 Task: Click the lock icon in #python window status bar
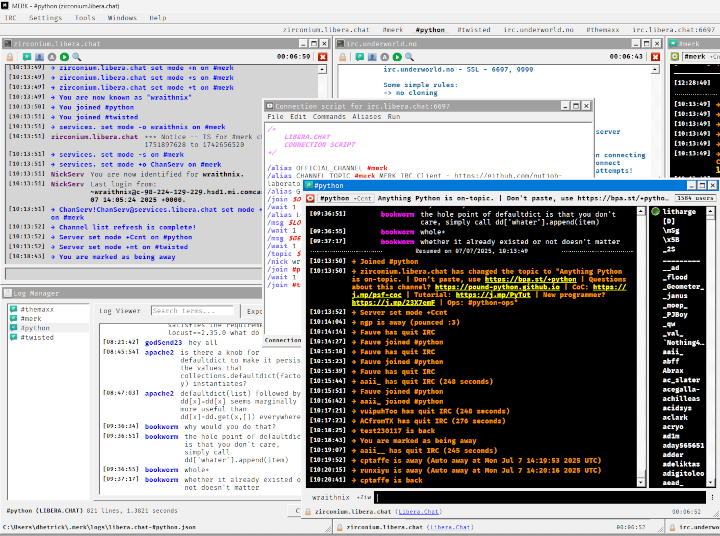309,512
